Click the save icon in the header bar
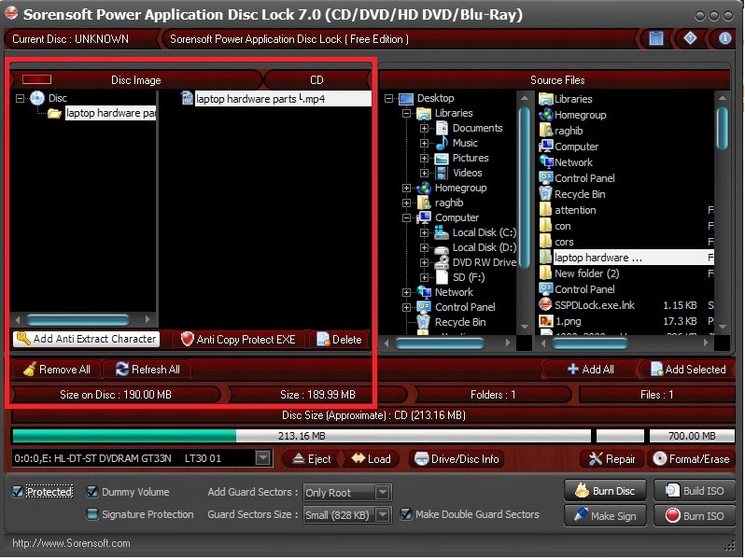Image resolution: width=745 pixels, height=560 pixels. pyautogui.click(x=655, y=38)
